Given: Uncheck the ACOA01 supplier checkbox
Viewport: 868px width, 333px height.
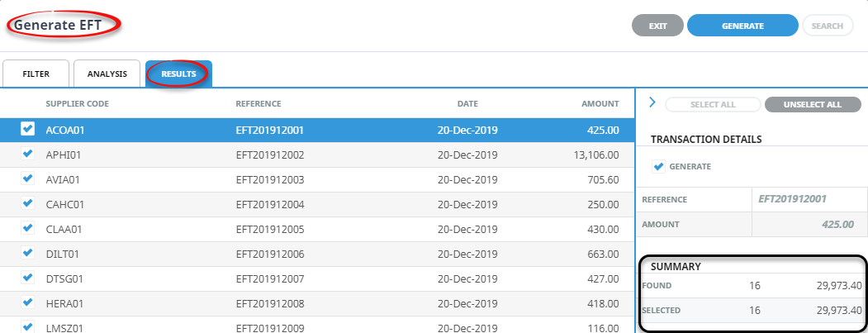Looking at the screenshot, I should click(27, 129).
